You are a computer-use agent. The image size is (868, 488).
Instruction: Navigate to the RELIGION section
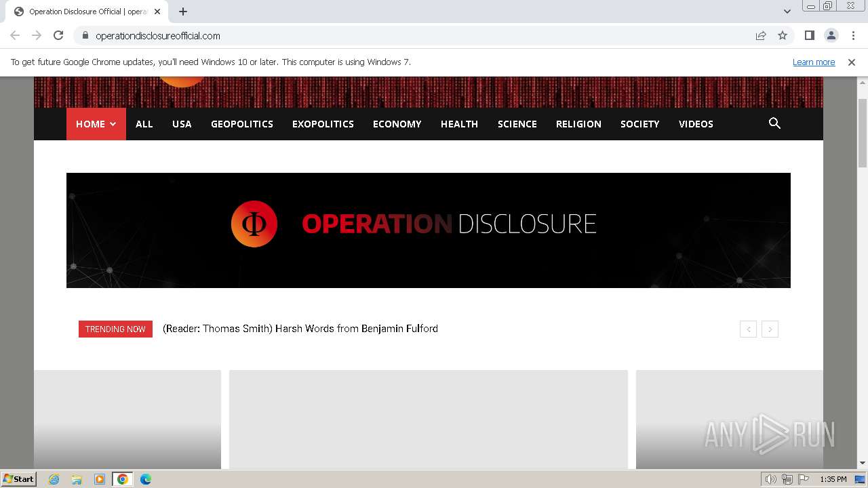578,124
